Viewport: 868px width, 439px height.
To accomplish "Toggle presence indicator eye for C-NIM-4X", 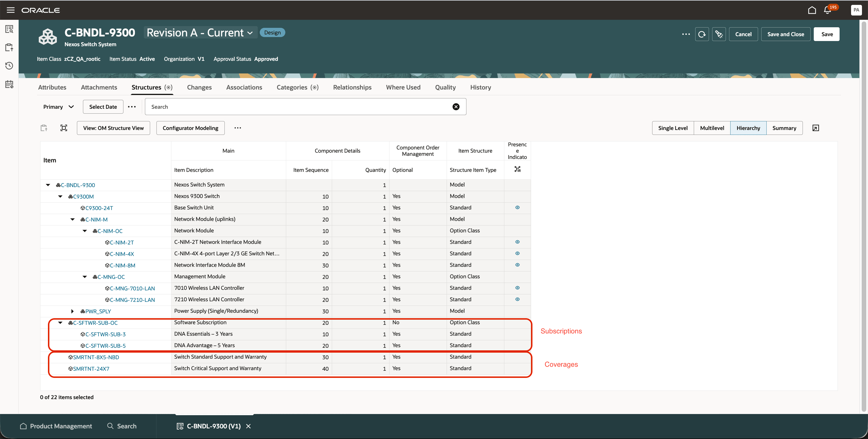I will (517, 253).
